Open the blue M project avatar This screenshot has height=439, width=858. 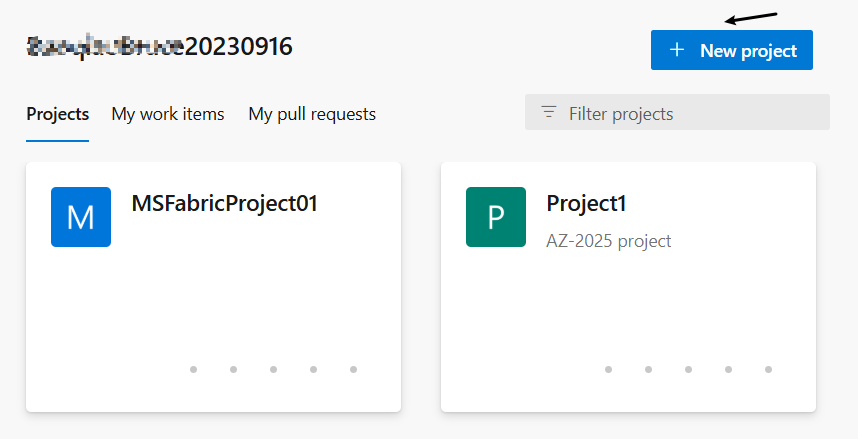click(81, 217)
